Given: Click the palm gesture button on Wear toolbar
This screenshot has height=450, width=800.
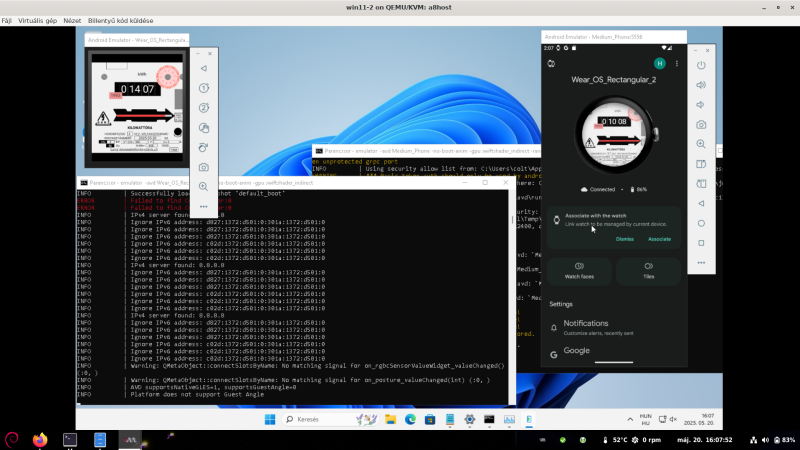Looking at the screenshot, I should pyautogui.click(x=204, y=128).
